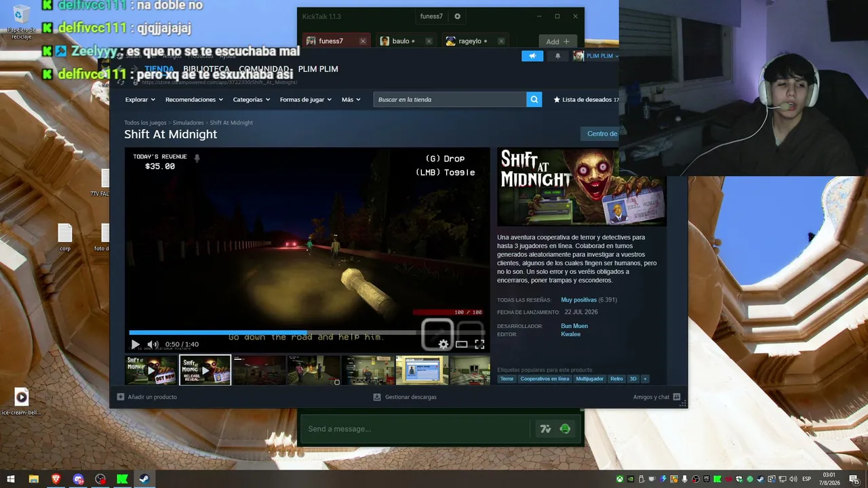
Task: Open 'Gestionar descargas' in Steam
Action: click(405, 397)
